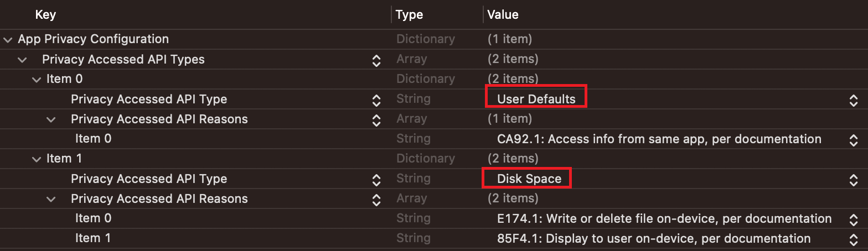Image resolution: width=868 pixels, height=251 pixels.
Task: Collapse the App Privacy Configuration row
Action: [x=7, y=40]
